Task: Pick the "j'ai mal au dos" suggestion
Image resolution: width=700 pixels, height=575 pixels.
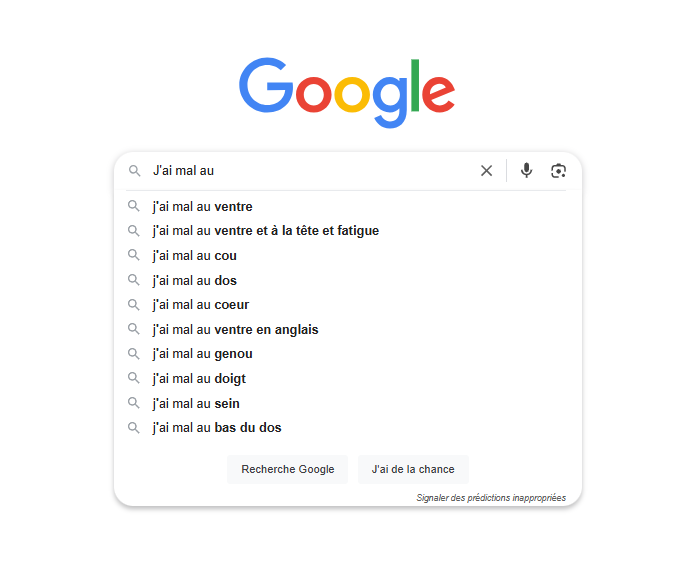Action: click(x=195, y=281)
